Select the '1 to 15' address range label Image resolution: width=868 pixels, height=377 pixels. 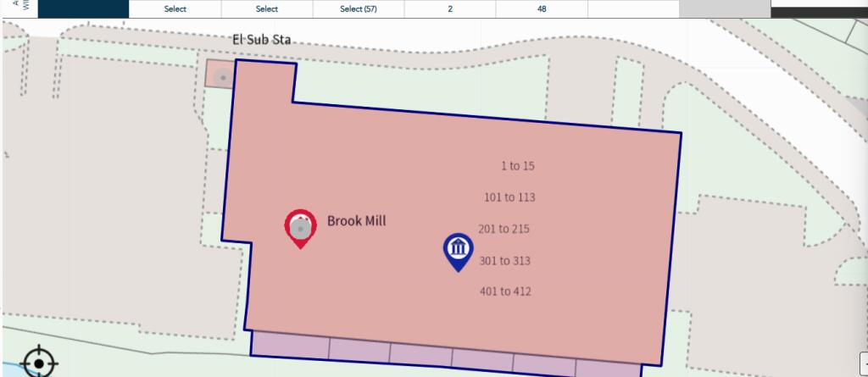517,166
